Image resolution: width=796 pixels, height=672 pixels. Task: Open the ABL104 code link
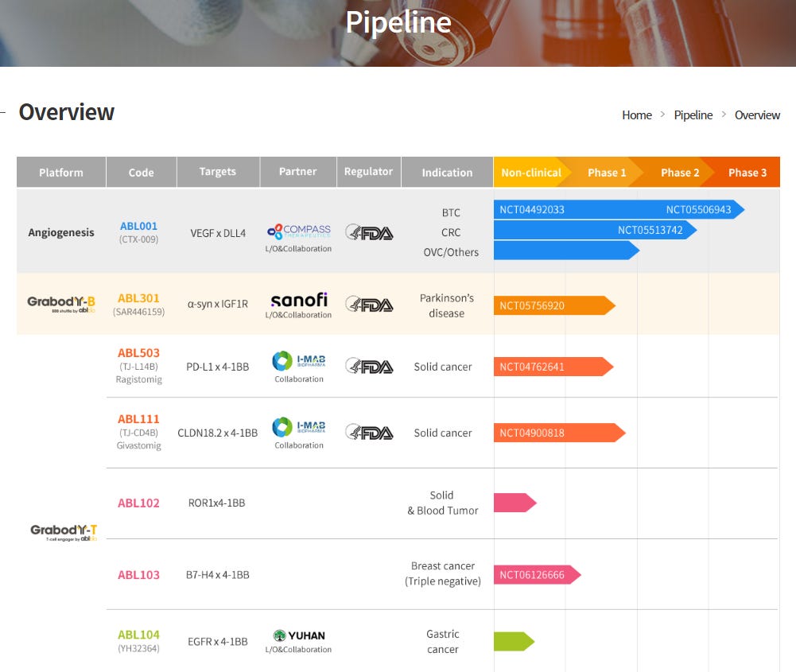[x=138, y=635]
